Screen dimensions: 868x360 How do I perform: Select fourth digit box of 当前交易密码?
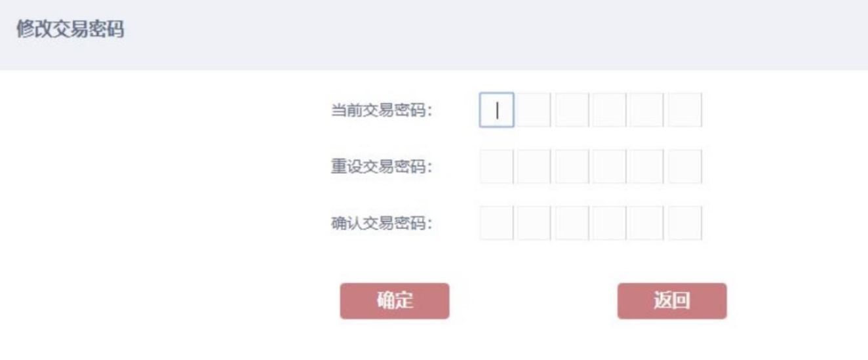coord(609,110)
